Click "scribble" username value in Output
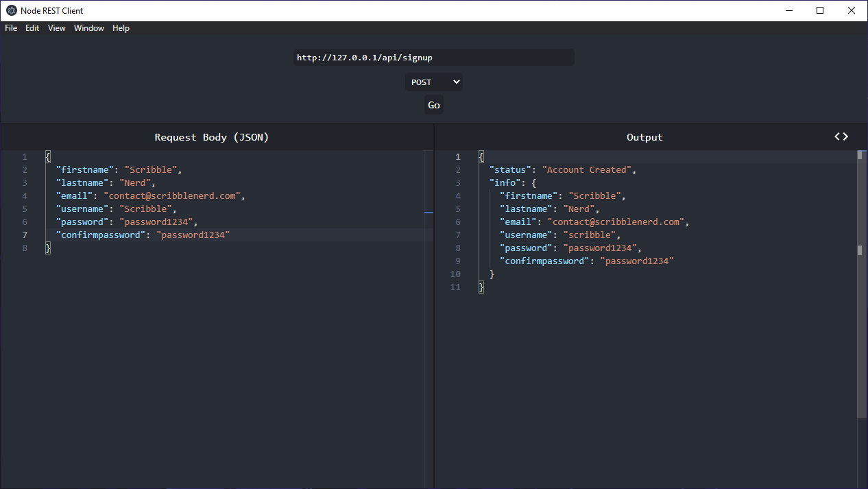 click(590, 235)
